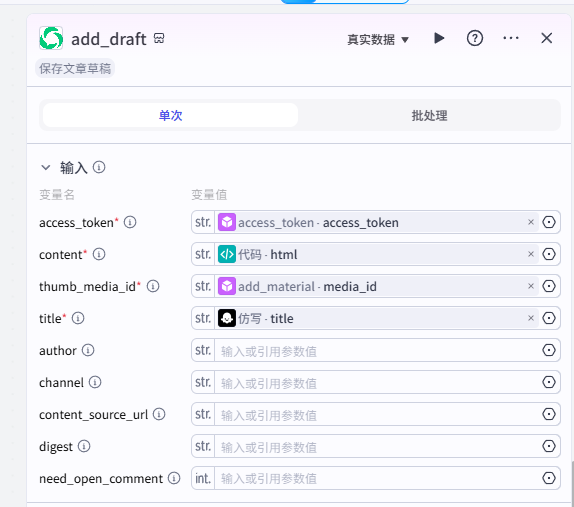The width and height of the screenshot is (574, 507).
Task: Run the add_draft node test play button
Action: pos(439,38)
